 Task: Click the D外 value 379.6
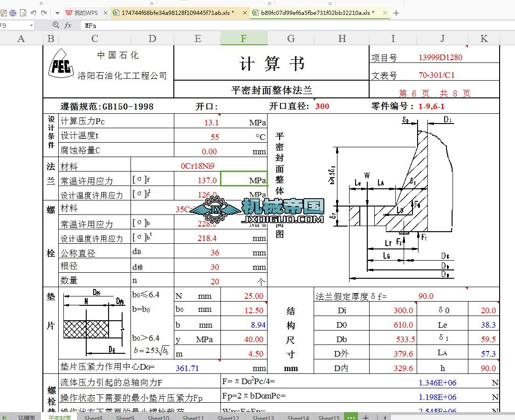click(403, 354)
